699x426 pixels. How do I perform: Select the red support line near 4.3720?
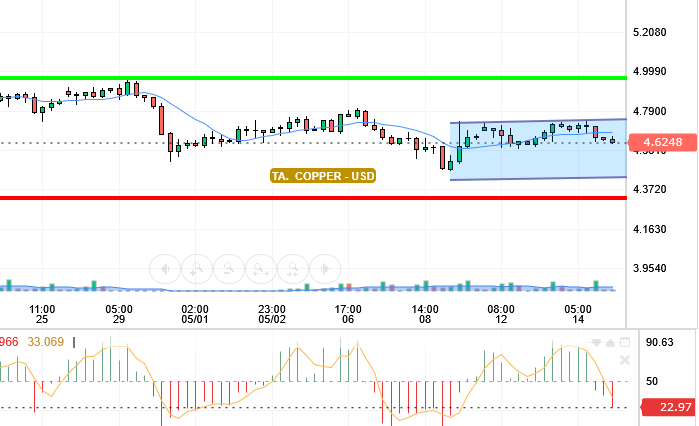click(x=313, y=198)
